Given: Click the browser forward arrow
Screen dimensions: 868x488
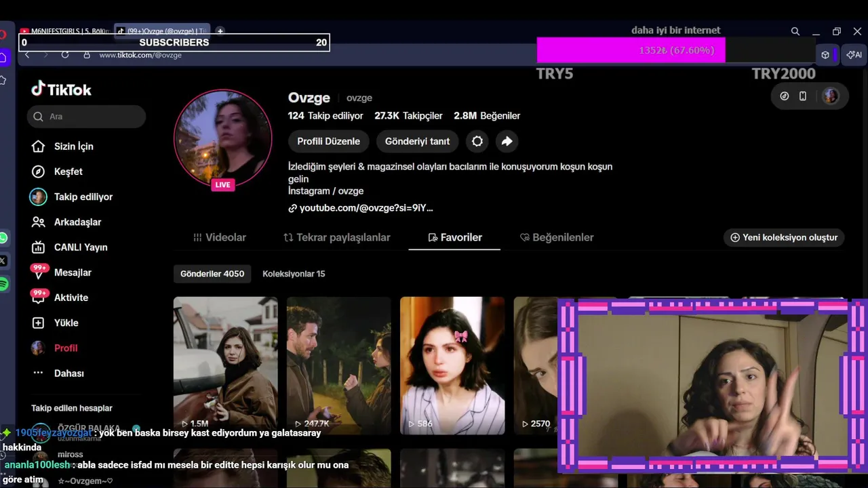Looking at the screenshot, I should click(45, 55).
